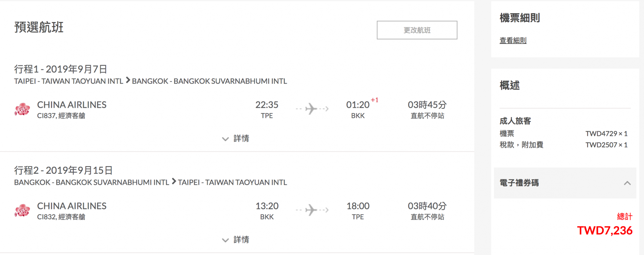Click the China Airlines logo beside CI837
This screenshot has height=255, width=644.
pyautogui.click(x=22, y=109)
